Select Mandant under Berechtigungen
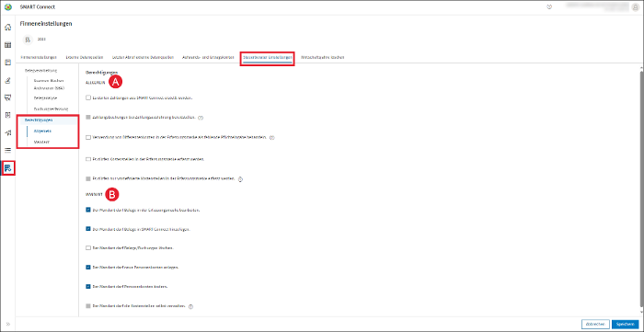Screen dimensions: 644x332 point(41,142)
